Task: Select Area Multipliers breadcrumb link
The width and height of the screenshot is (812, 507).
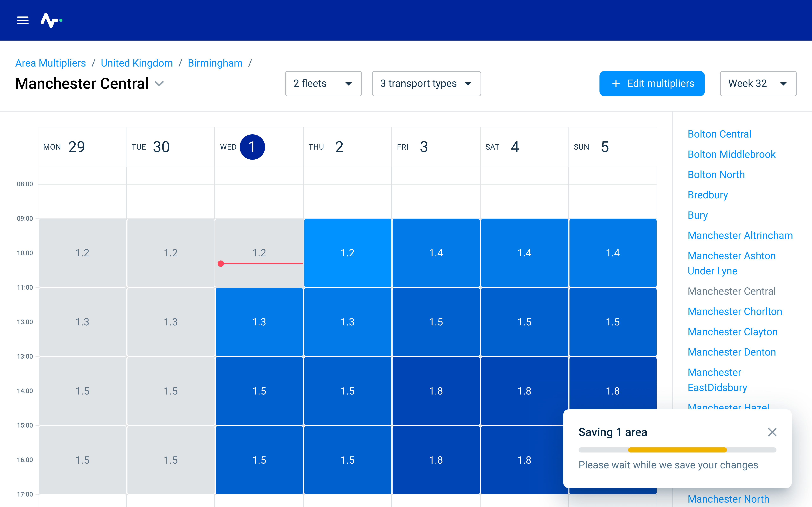Action: pos(50,63)
